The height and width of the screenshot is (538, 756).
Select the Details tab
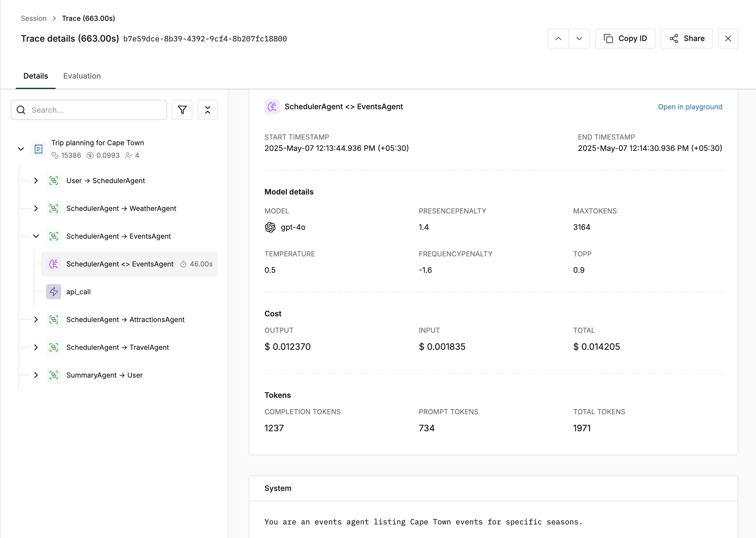(35, 76)
